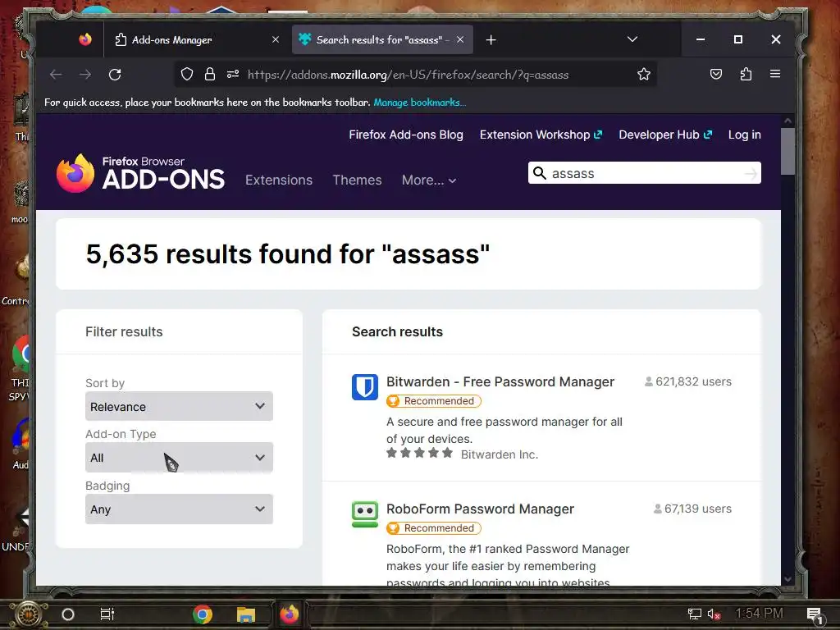840x630 pixels.
Task: Open File Explorer from taskbar
Action: 246,614
